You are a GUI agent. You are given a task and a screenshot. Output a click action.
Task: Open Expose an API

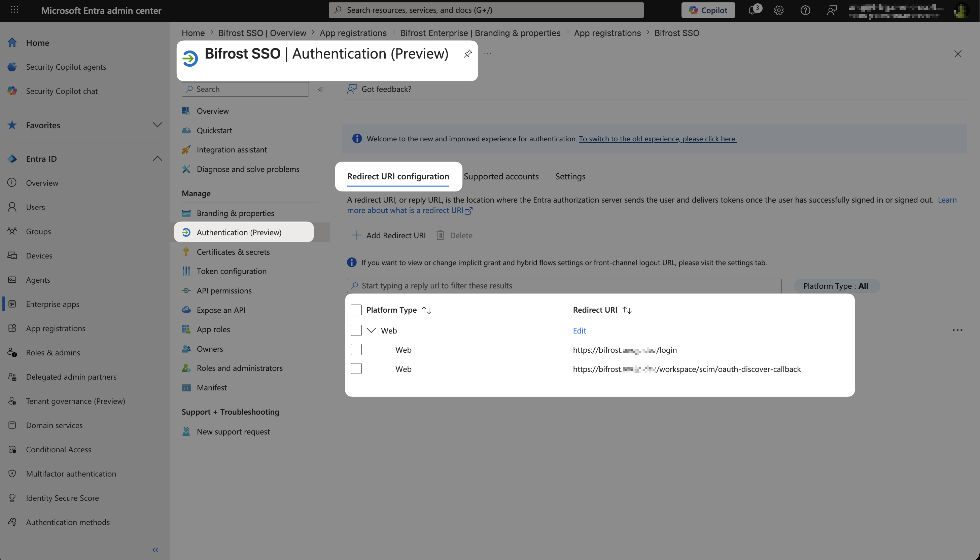coord(221,310)
